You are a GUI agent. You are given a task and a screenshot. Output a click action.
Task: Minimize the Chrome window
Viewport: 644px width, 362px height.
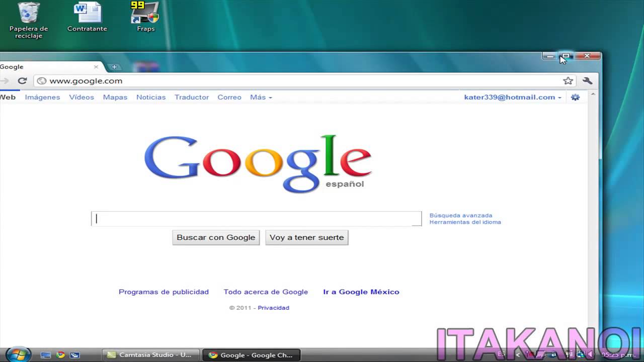(x=550, y=56)
